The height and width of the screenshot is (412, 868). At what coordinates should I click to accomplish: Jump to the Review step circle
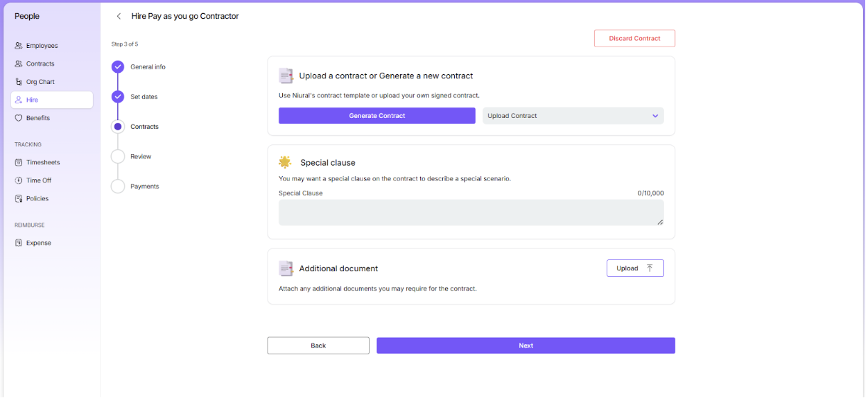tap(118, 157)
